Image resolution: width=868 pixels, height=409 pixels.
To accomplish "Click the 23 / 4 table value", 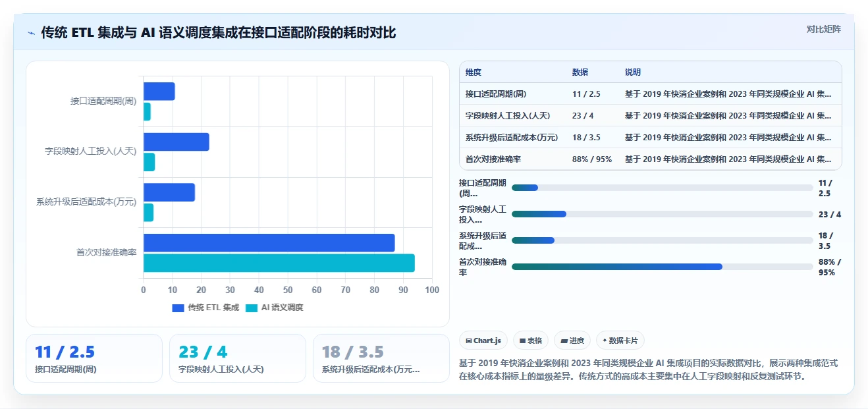I will click(x=583, y=116).
